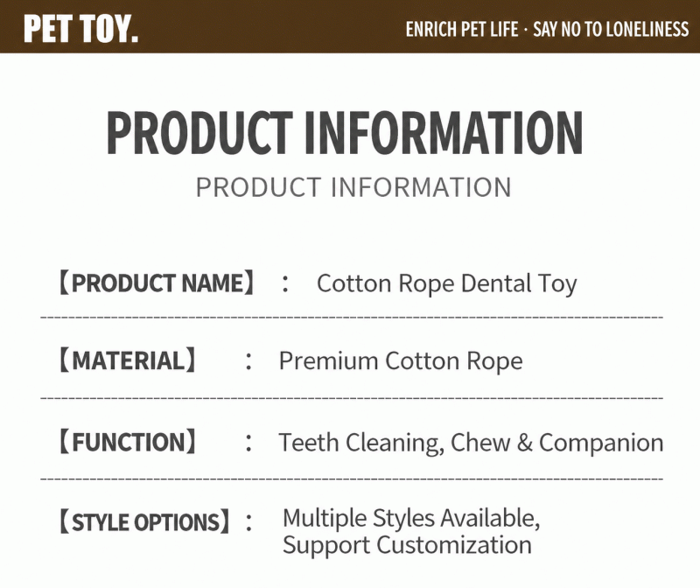The image size is (700, 588).
Task: Select the FUNCTION label
Action: point(128,442)
